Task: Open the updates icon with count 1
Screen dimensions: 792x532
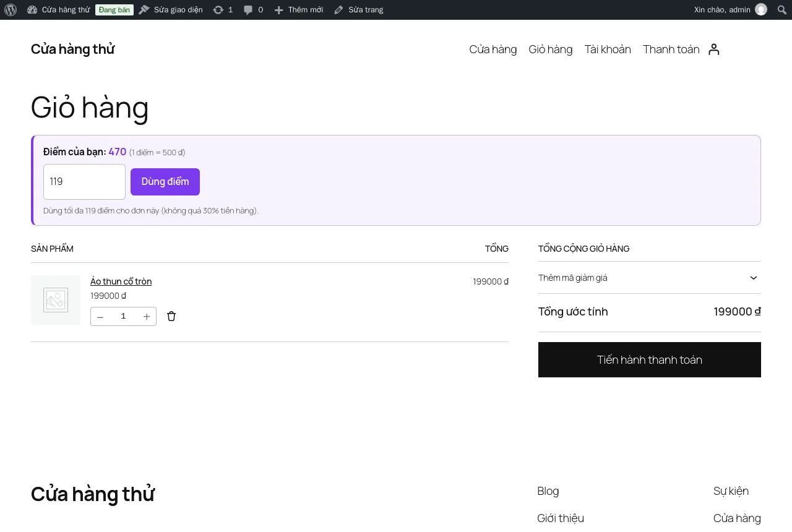Action: point(223,10)
